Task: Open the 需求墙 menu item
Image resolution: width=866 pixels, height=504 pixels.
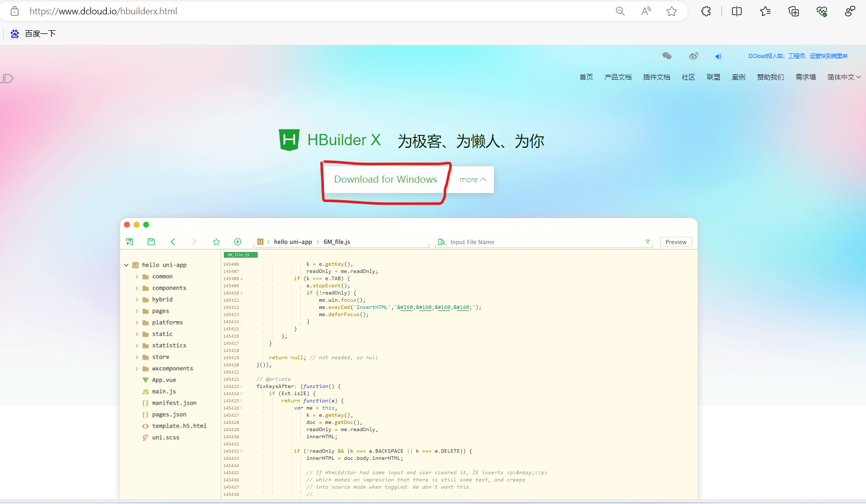Action: (806, 77)
